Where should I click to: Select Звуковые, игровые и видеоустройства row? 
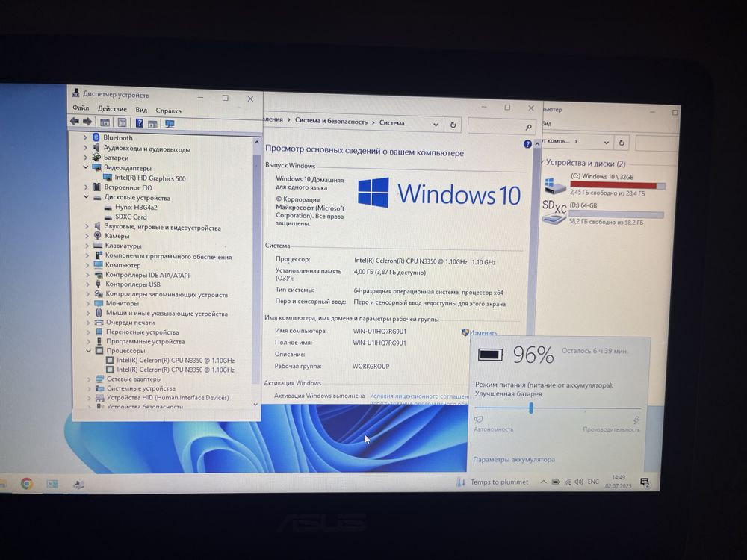162,228
